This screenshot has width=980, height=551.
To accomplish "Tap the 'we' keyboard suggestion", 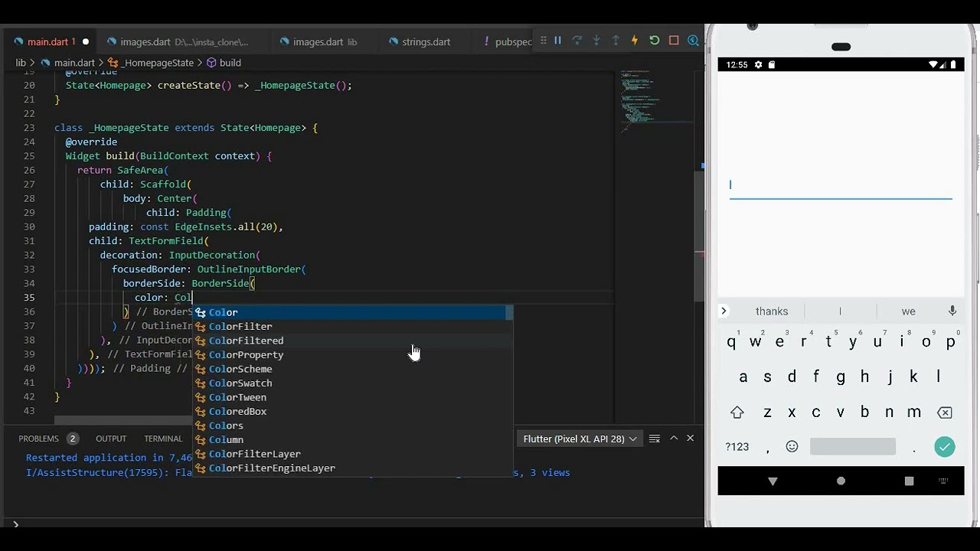I will 908,311.
